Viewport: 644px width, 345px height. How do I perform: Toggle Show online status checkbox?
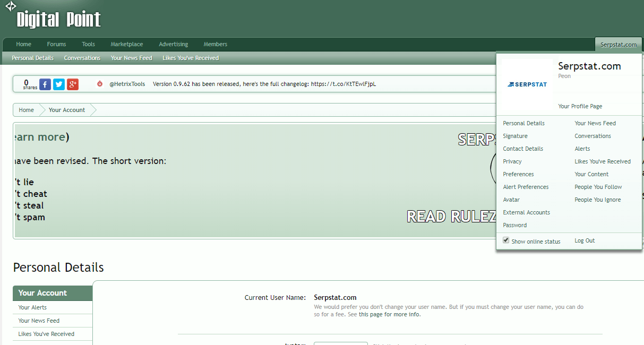[506, 240]
